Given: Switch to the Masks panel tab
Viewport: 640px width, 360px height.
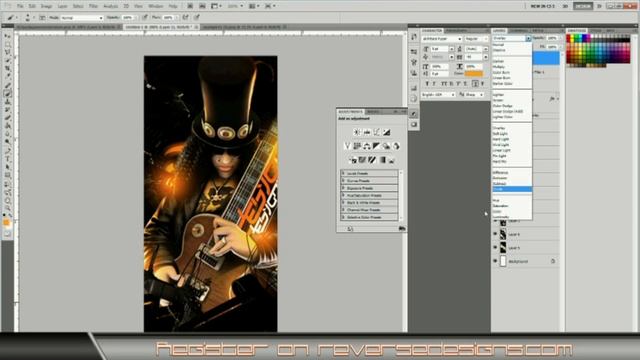Looking at the screenshot, I should point(373,111).
